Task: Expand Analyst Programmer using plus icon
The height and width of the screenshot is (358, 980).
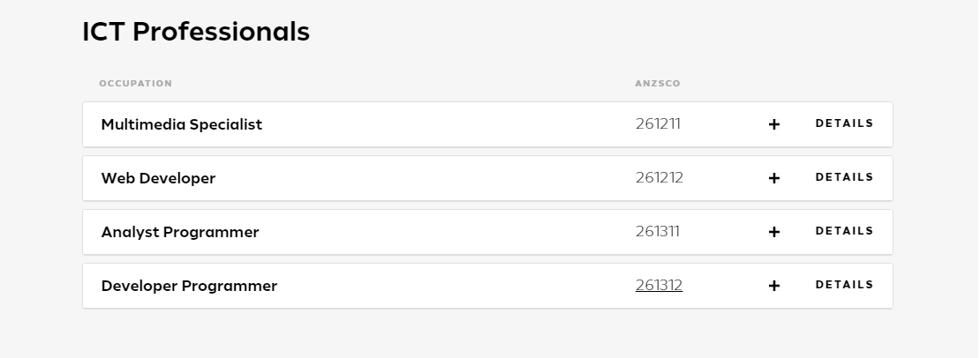Action: click(773, 232)
